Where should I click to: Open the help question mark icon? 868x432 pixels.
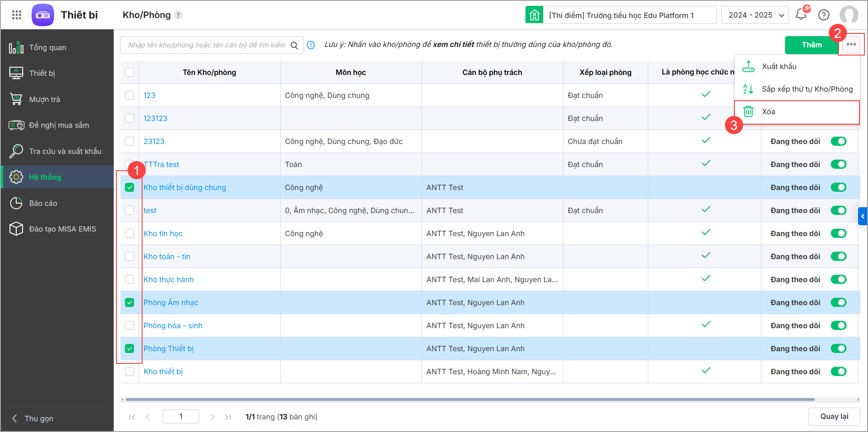[824, 15]
